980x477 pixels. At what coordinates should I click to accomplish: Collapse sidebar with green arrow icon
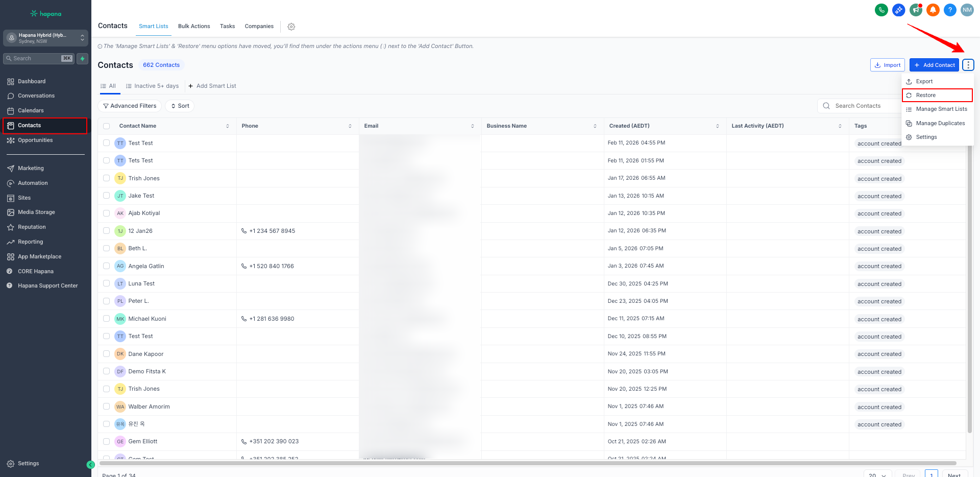(91, 465)
